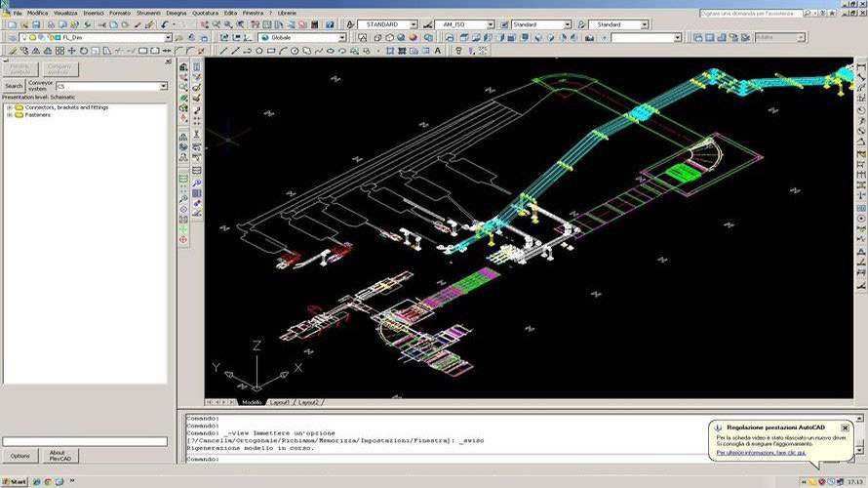Click 'Per ulteriori informazioni, fare clic qui' link
The width and height of the screenshot is (868, 488).
click(761, 453)
